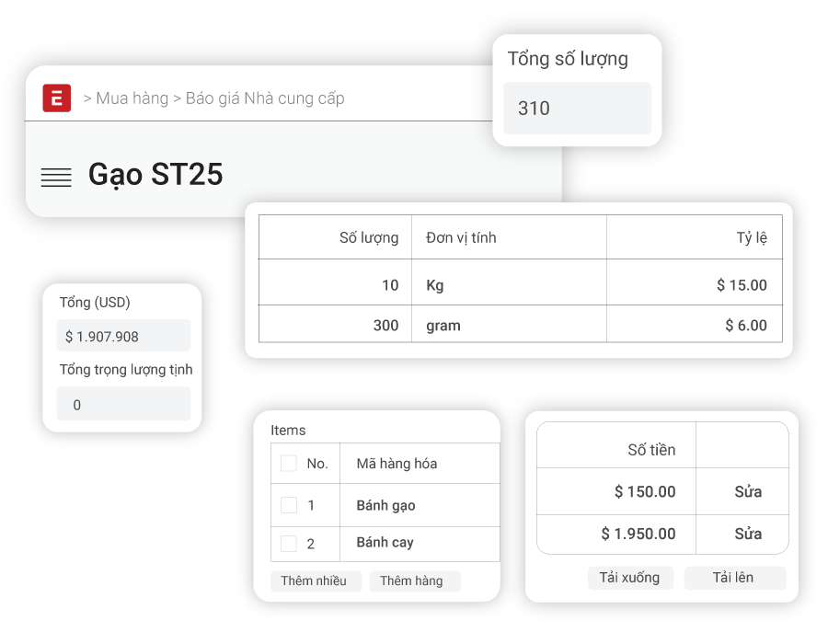Click the Tổng (USD) amount field
The height and width of the screenshot is (644, 828).
[x=123, y=336]
